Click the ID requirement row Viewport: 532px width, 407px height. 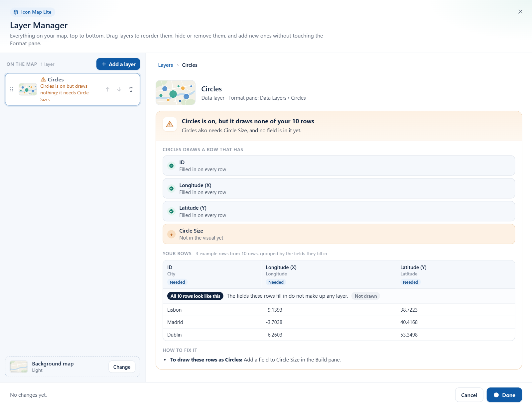[339, 166]
